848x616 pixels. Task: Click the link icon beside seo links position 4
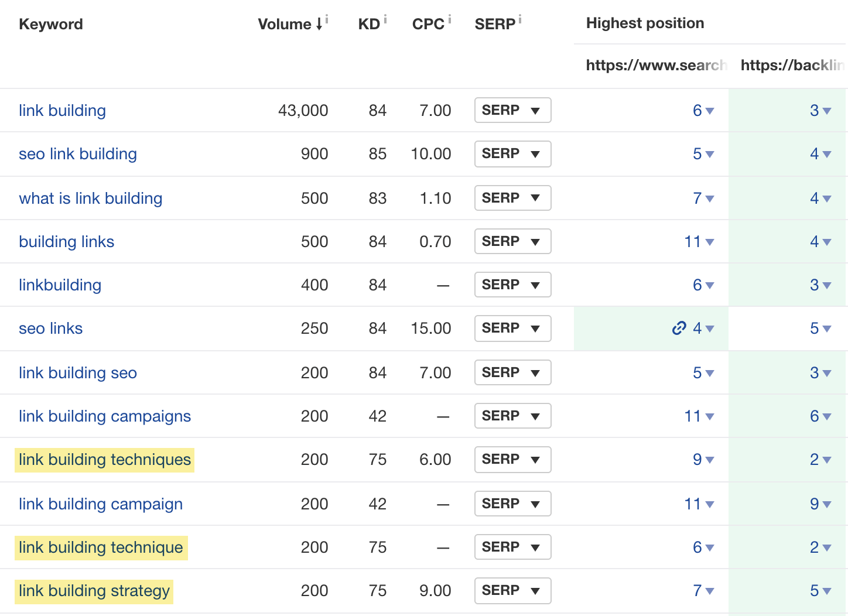[x=679, y=328]
